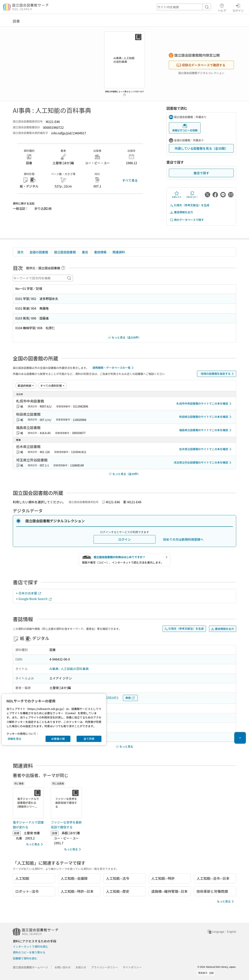Click ログイン button in digital data box

[124, 540]
